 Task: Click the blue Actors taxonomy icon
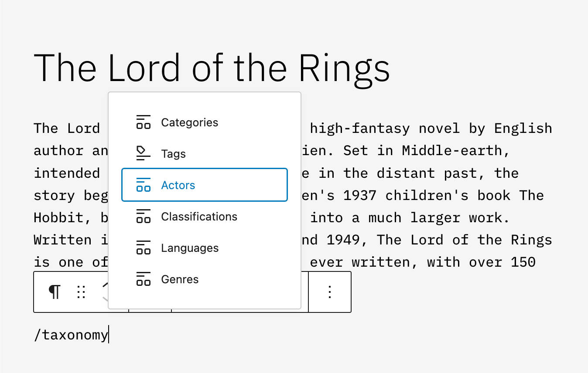(x=143, y=185)
